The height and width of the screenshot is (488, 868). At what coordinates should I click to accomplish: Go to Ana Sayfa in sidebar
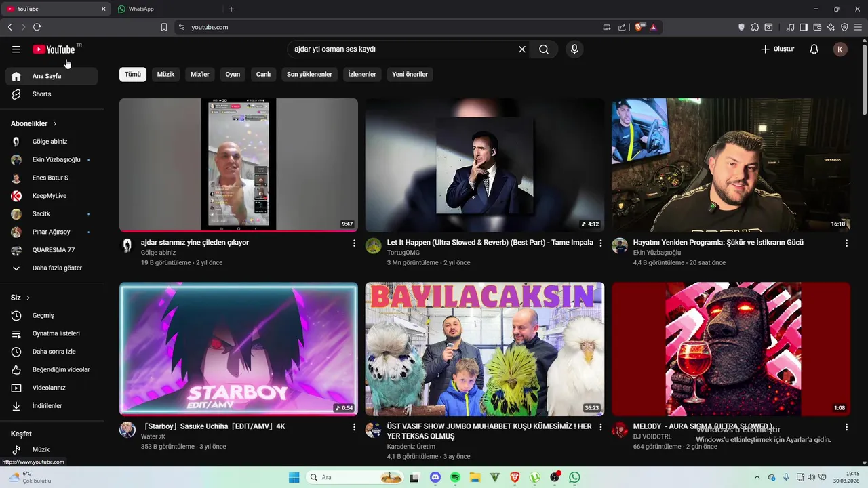(x=52, y=76)
